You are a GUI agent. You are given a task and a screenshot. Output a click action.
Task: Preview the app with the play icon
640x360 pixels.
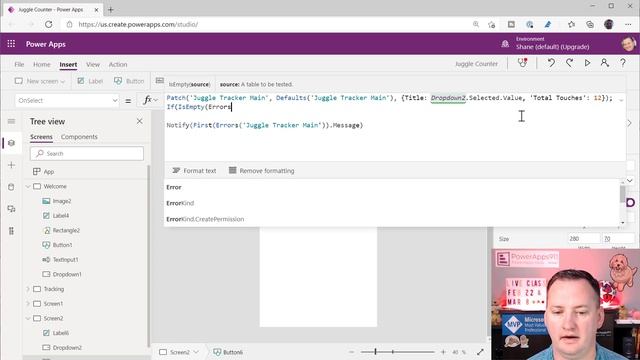(x=587, y=63)
